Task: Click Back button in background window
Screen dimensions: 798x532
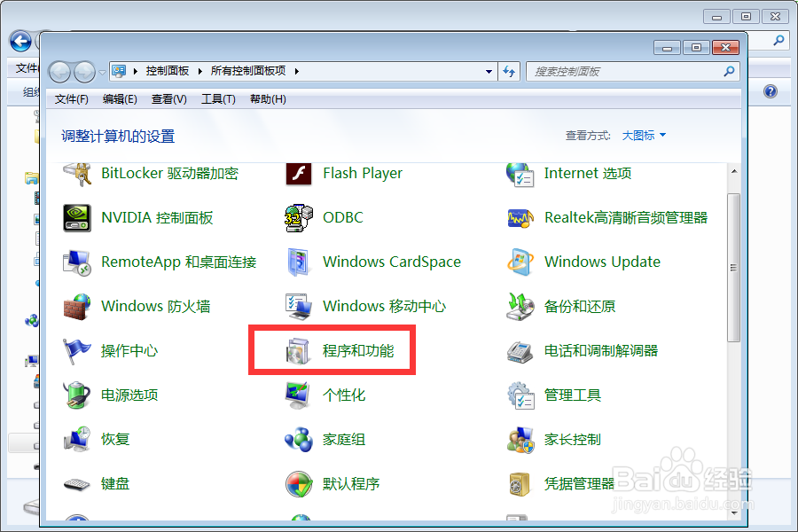Action: (20, 42)
